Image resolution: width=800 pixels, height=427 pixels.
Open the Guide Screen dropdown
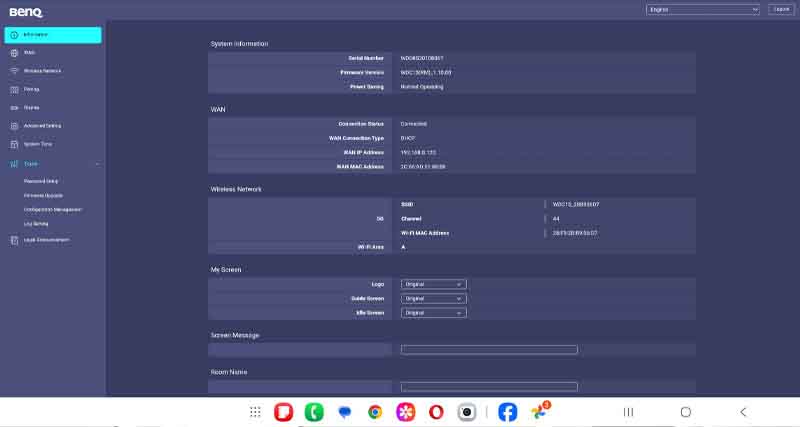(433, 298)
